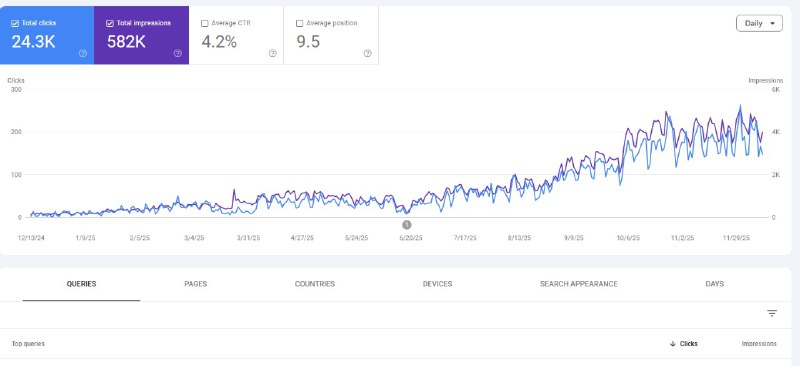Screen dimensions: 800x366
Task: Click the 9.5 average position value
Action: point(308,41)
